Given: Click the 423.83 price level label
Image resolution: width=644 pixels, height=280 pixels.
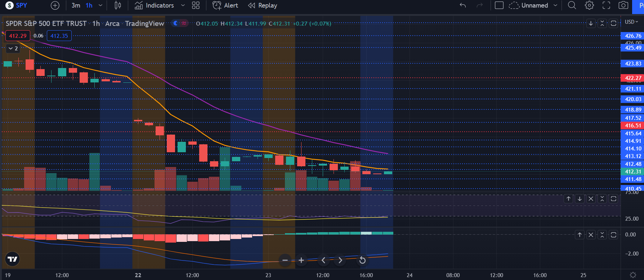Looking at the screenshot, I should [x=632, y=64].
